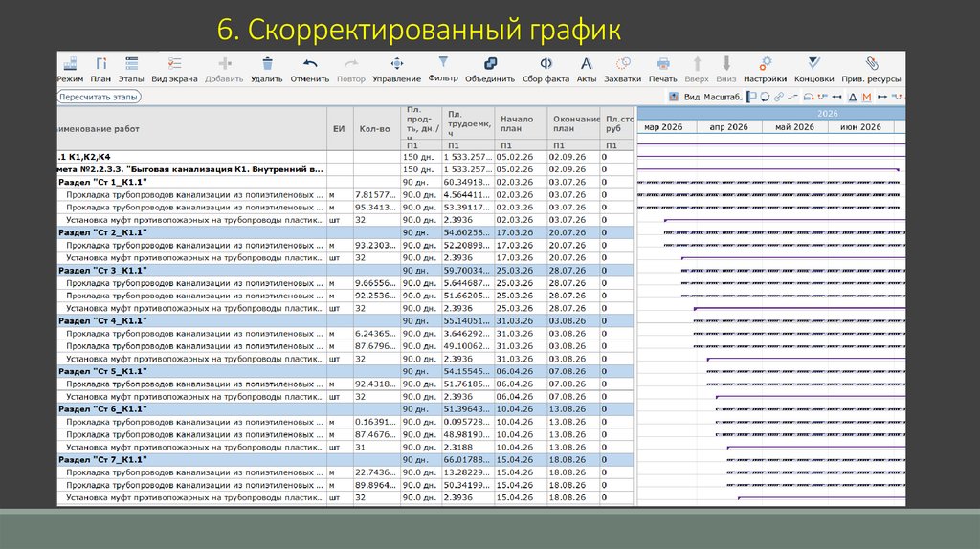Select row Раздел "Ст 1_К1.1"

345,182
